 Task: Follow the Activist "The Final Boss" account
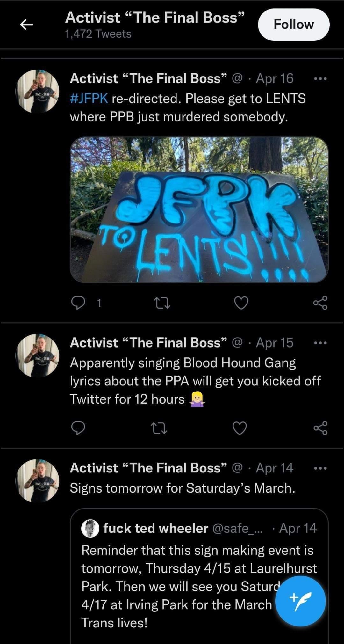pyautogui.click(x=293, y=25)
